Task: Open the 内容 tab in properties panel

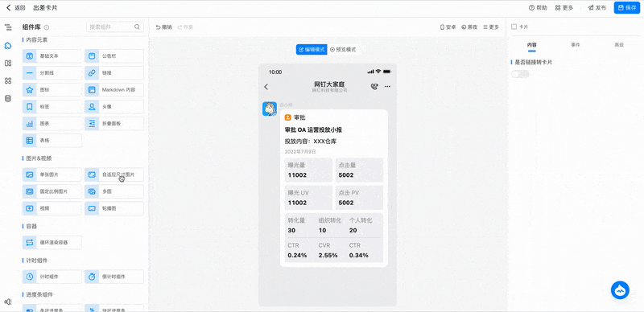Action: click(x=532, y=45)
